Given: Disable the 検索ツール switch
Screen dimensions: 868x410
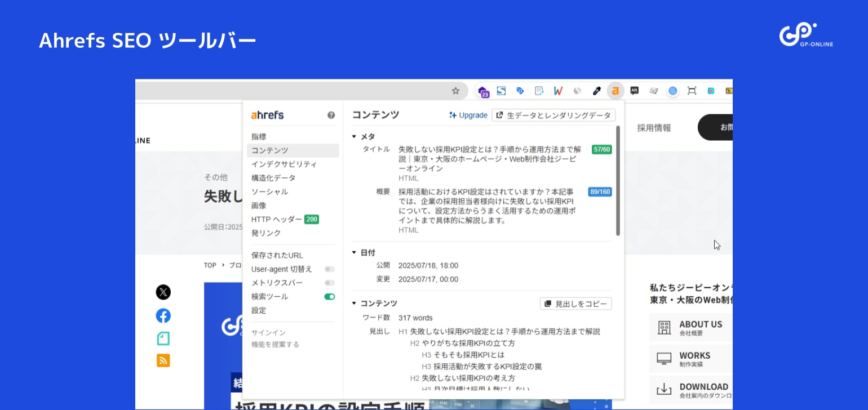Looking at the screenshot, I should [x=330, y=297].
